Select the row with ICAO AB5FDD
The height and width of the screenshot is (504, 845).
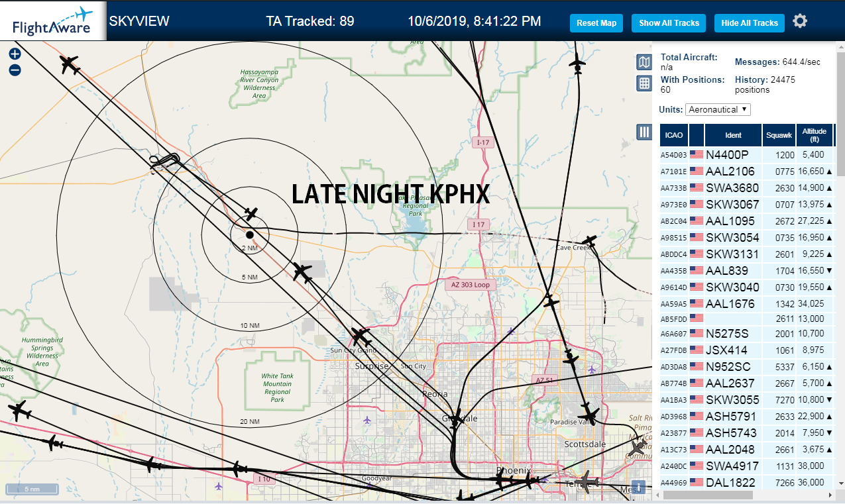coord(747,319)
